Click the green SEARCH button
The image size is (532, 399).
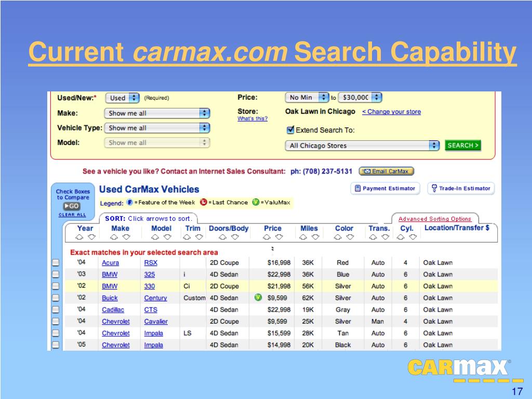pos(463,145)
